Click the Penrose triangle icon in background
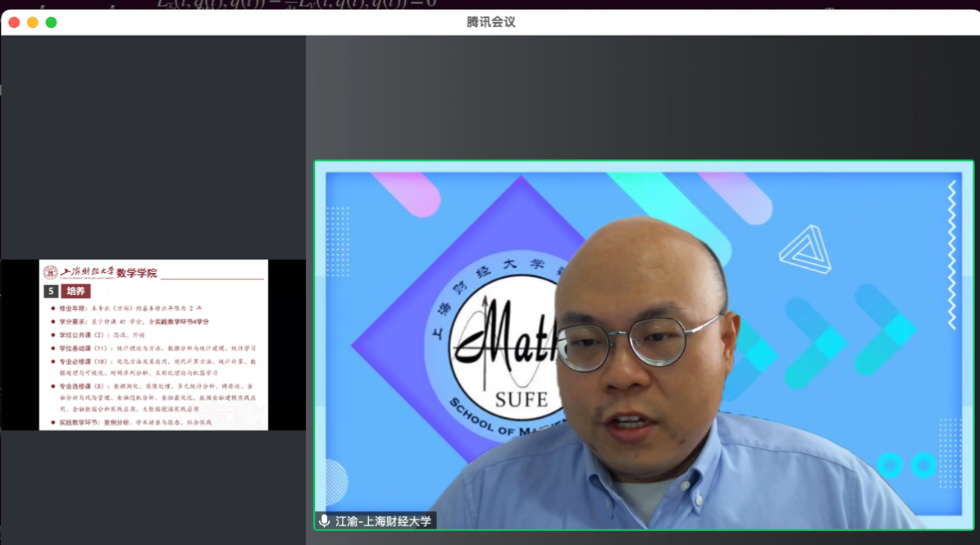 pyautogui.click(x=805, y=249)
